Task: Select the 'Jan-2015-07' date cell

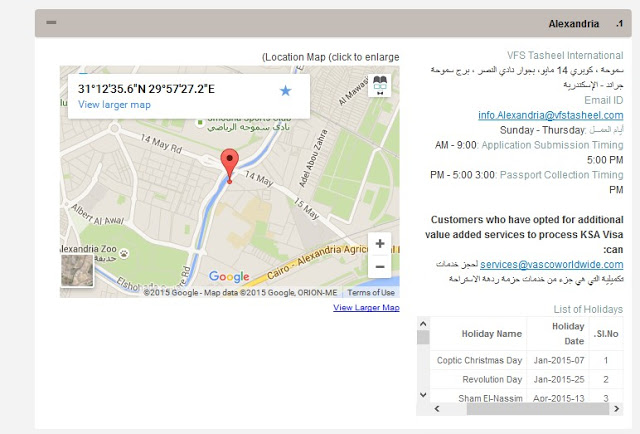Action: point(559,361)
